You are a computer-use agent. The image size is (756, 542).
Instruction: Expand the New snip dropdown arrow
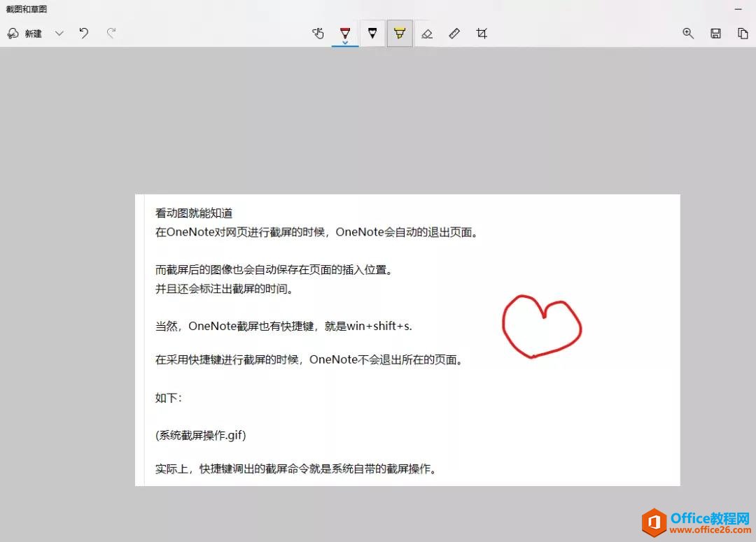59,33
